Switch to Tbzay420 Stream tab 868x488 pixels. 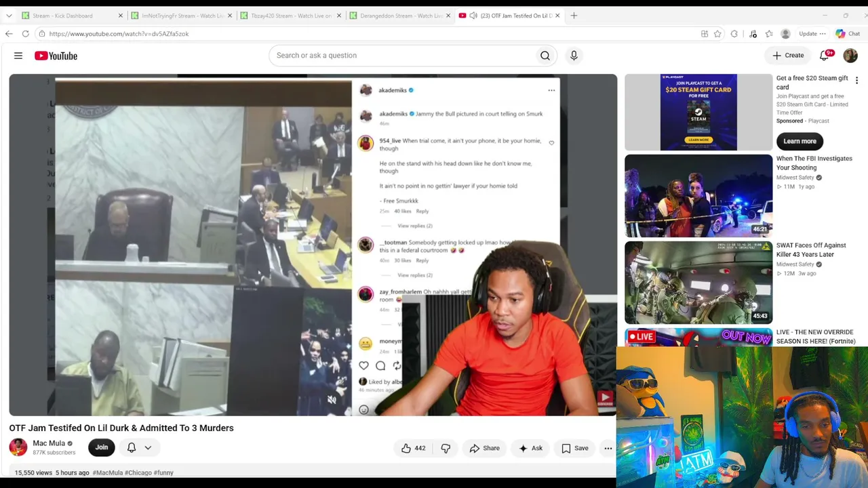[290, 16]
